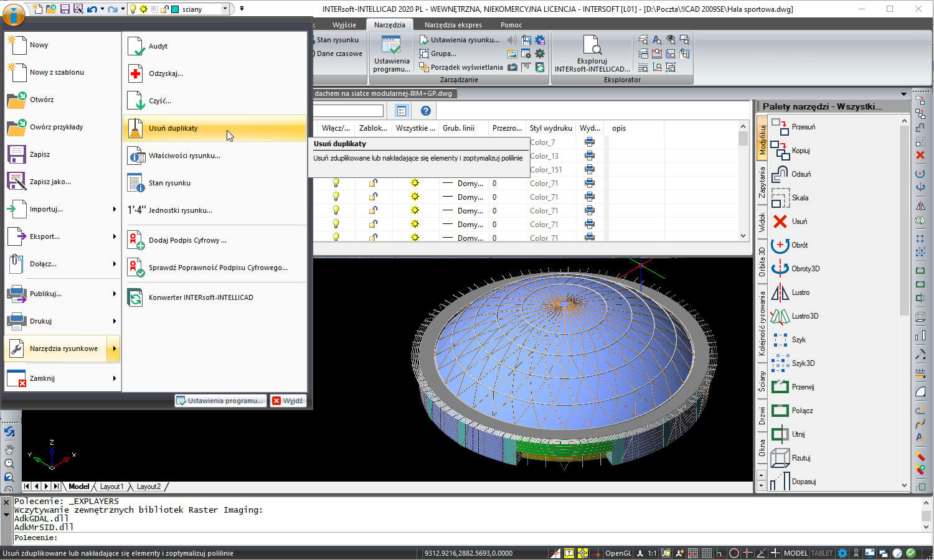Expand the Importuj submenu
This screenshot has height=560, width=934.
point(62,209)
